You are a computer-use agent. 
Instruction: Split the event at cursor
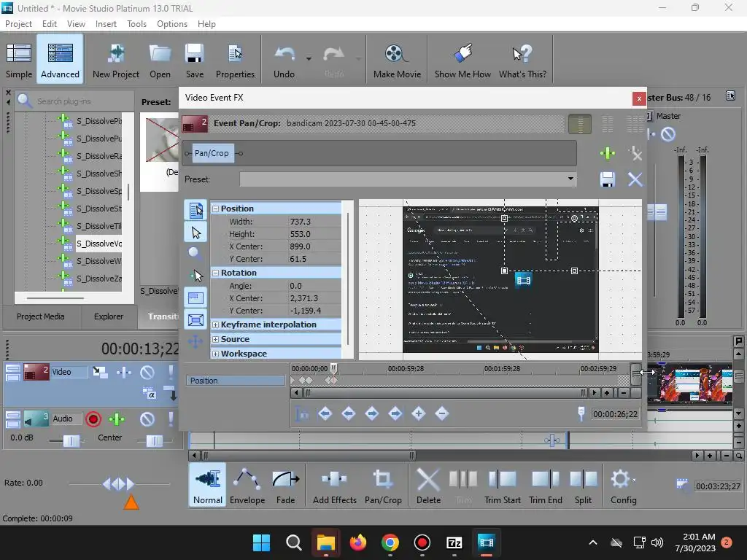coord(583,486)
